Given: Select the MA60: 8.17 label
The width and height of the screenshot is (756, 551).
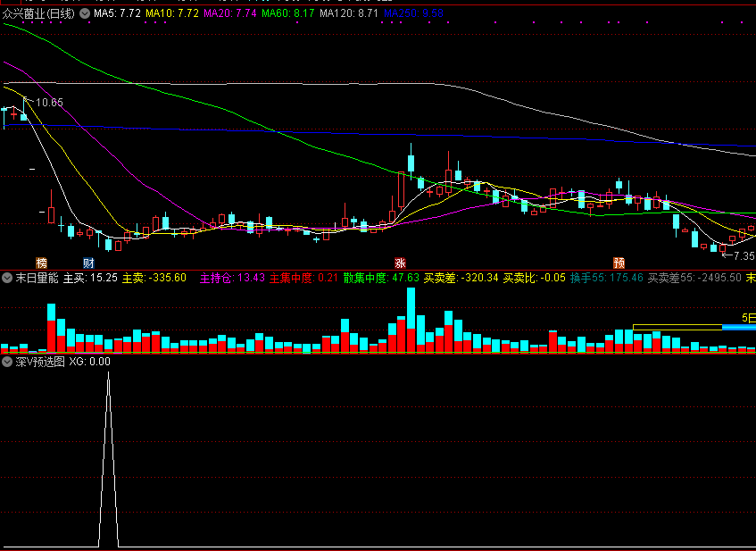Looking at the screenshot, I should pos(287,13).
